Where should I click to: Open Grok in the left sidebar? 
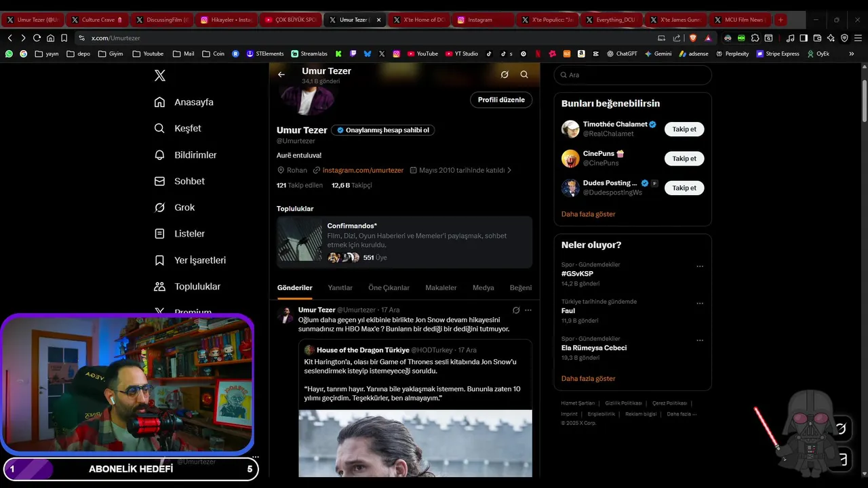point(174,207)
